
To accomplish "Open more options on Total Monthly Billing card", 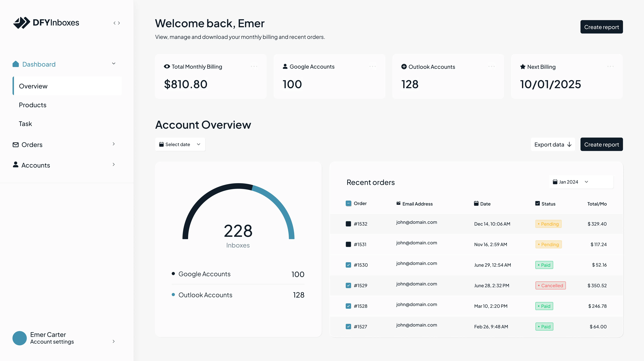I will click(x=254, y=66).
